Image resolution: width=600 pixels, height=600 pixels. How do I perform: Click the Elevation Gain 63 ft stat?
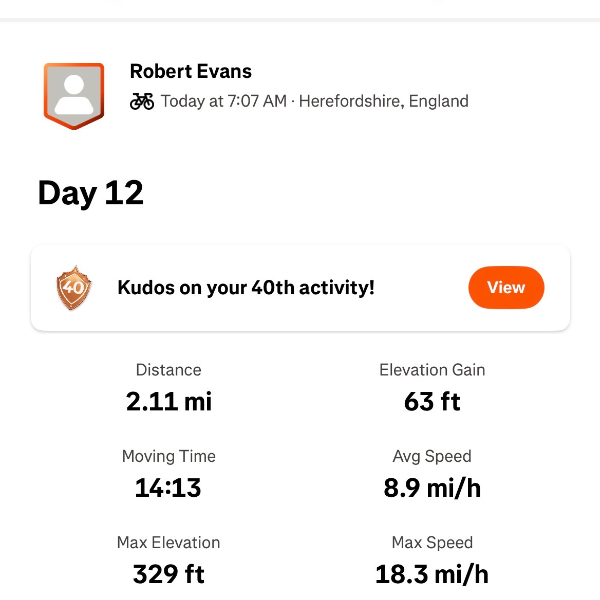(x=432, y=402)
